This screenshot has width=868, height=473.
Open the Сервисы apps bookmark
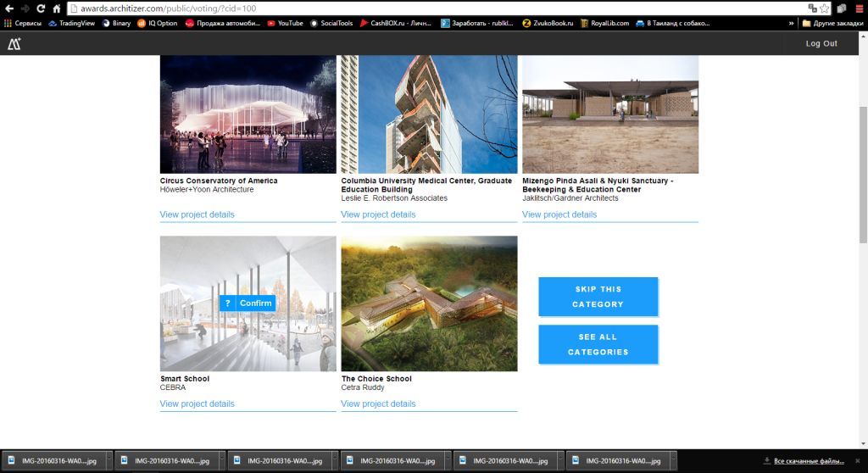[x=23, y=23]
